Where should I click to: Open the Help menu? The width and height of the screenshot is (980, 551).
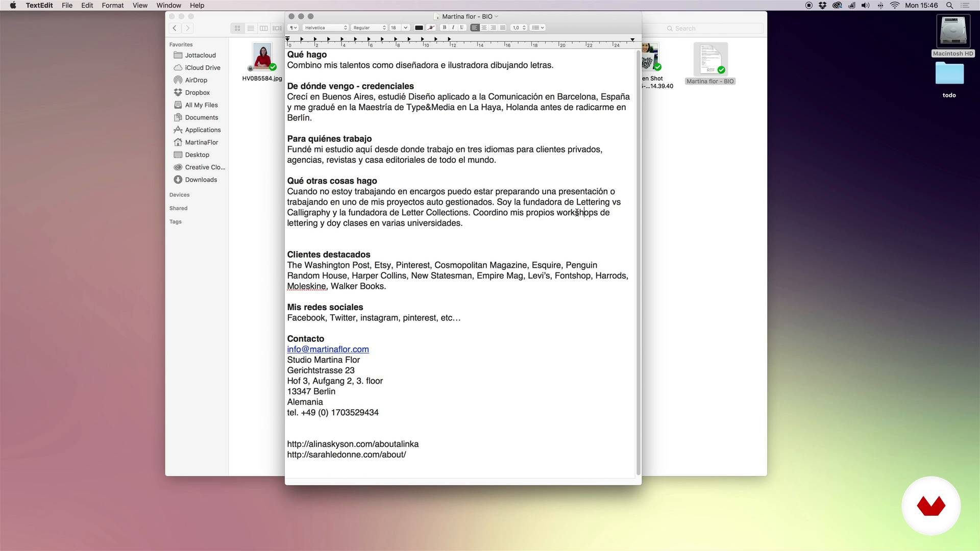click(x=197, y=5)
